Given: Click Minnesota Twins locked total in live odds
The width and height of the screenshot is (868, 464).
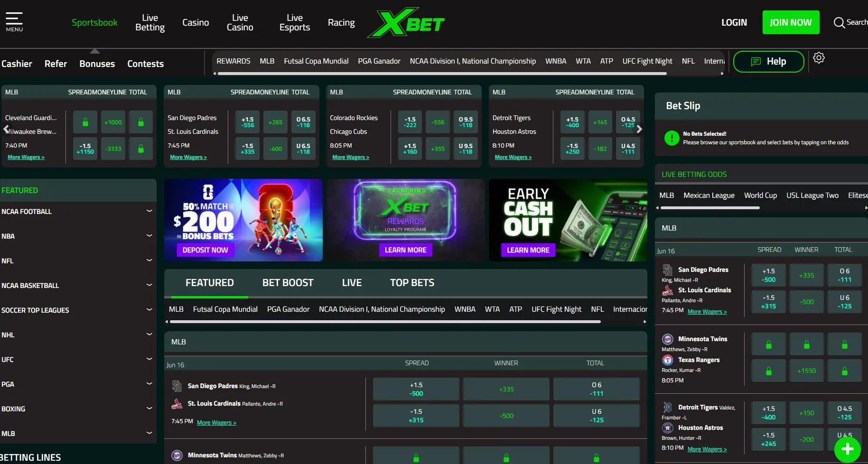Looking at the screenshot, I should point(845,344).
